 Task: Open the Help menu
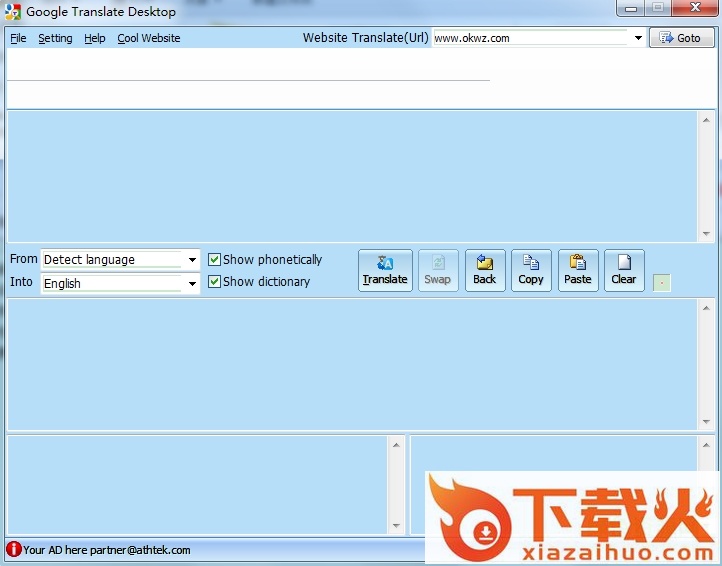[95, 38]
